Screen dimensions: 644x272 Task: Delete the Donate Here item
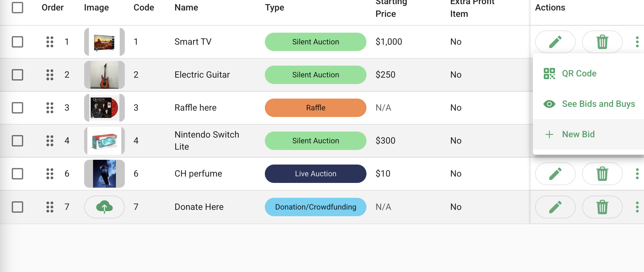602,207
